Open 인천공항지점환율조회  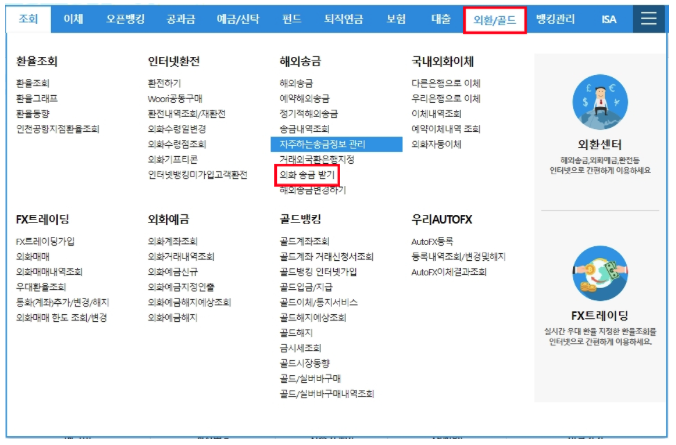[58, 129]
